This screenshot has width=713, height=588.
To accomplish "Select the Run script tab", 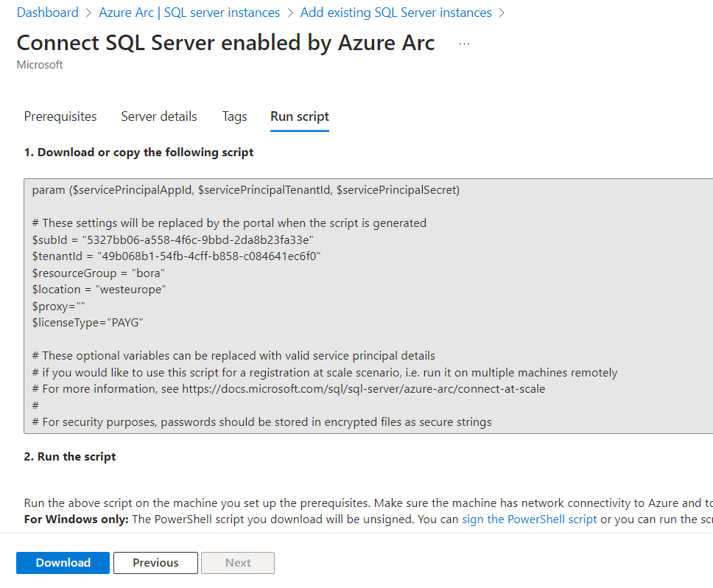I will 300,116.
